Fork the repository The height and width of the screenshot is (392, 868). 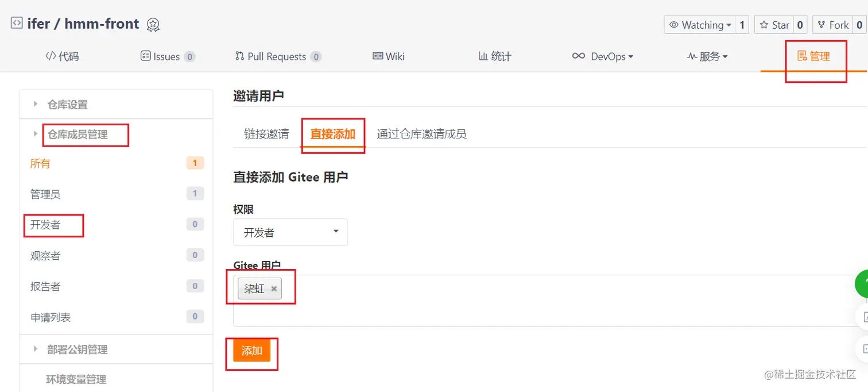[x=833, y=25]
